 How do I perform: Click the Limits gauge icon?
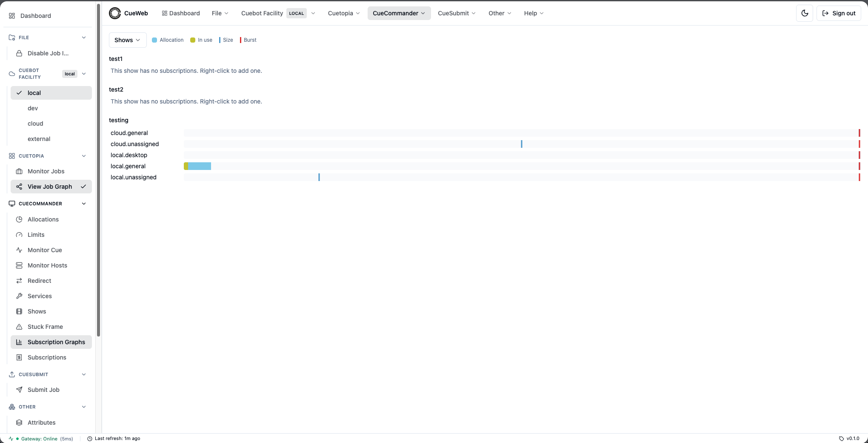tap(19, 235)
